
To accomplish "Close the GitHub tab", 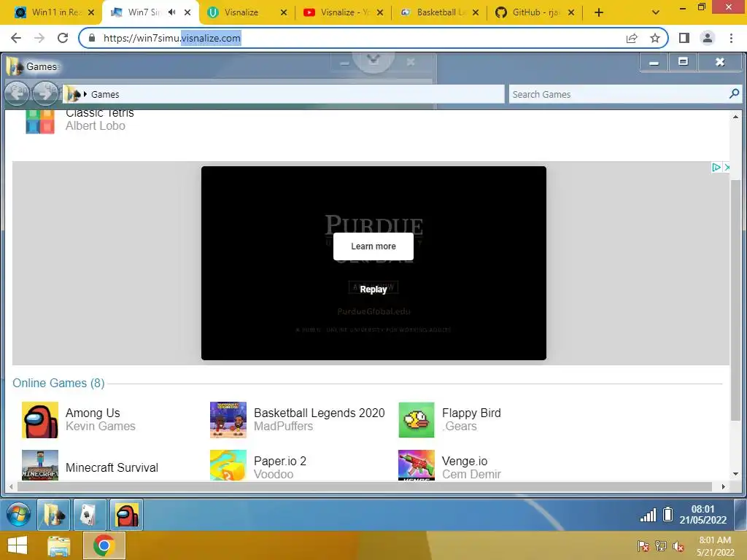I will (571, 12).
